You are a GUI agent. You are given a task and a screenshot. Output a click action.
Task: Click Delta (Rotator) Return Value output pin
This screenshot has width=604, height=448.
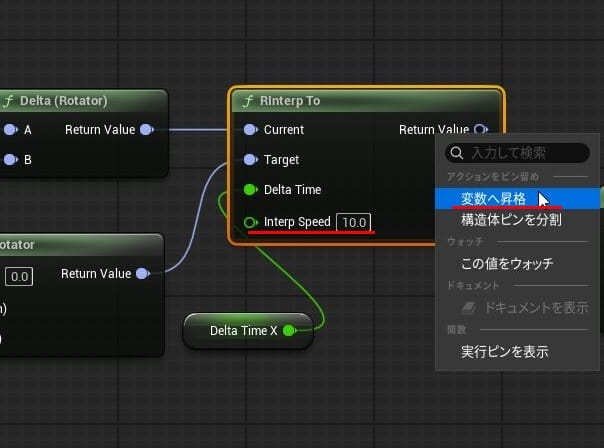[x=147, y=129]
